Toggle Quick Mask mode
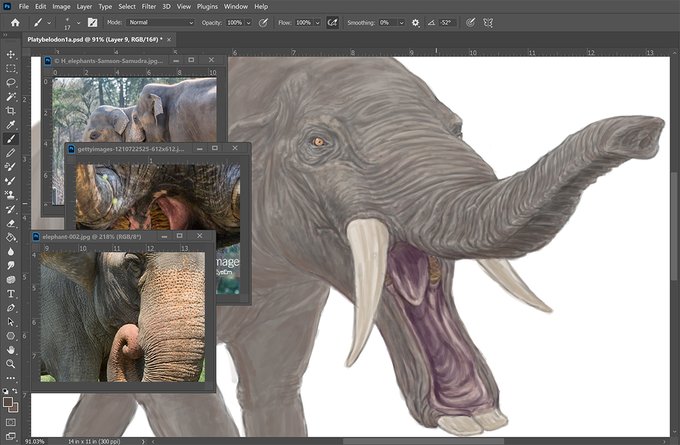This screenshot has width=680, height=445. coord(11,420)
